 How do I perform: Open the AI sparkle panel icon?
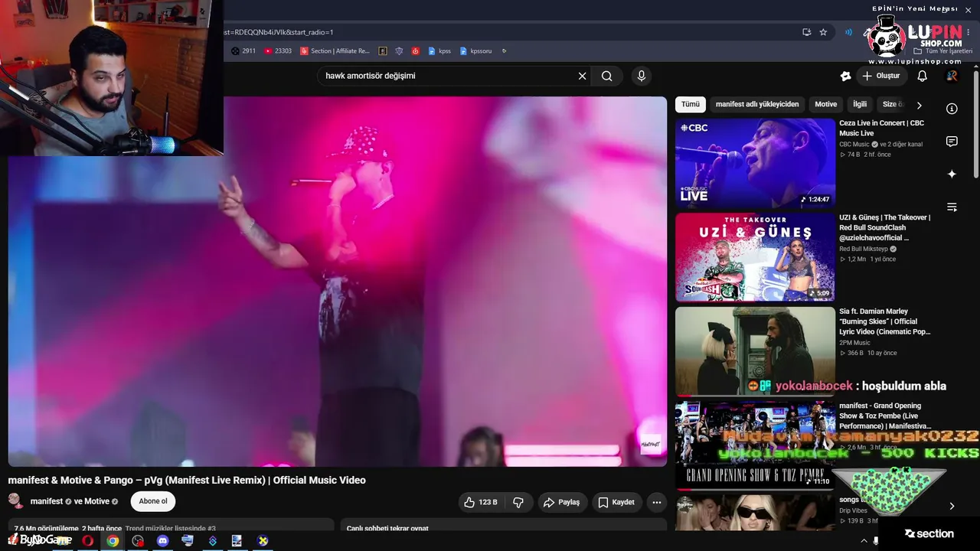pyautogui.click(x=952, y=174)
